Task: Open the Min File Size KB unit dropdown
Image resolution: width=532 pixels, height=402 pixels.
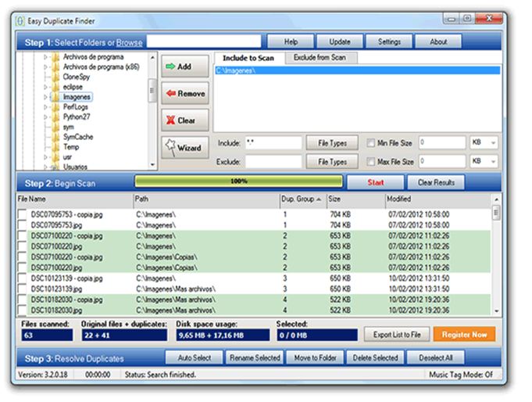Action: click(484, 143)
